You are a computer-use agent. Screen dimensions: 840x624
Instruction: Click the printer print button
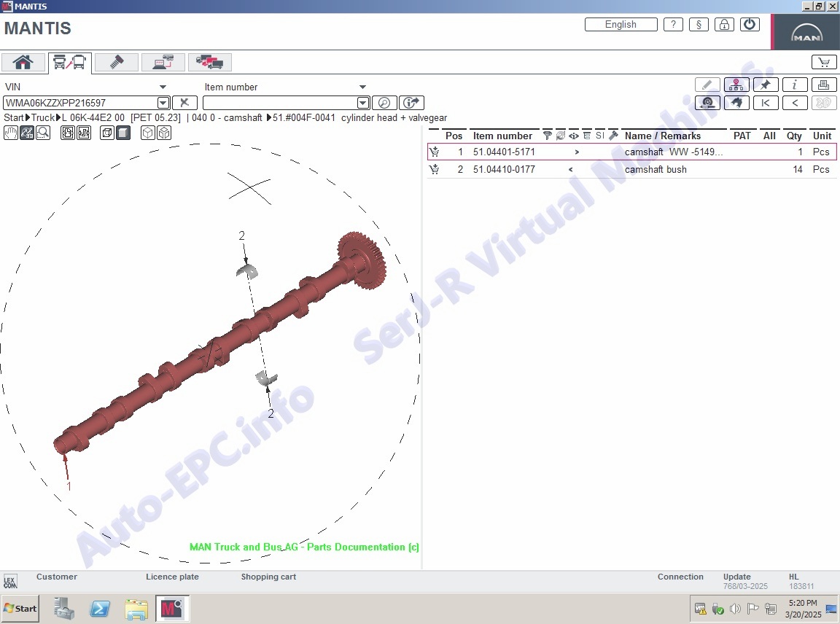(x=824, y=85)
